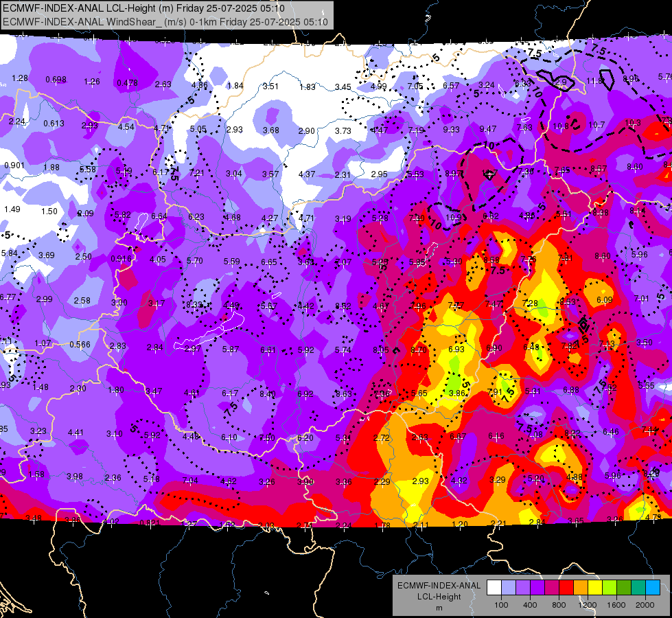Select the grid value '4.37'
The image size is (672, 618).
point(307,174)
